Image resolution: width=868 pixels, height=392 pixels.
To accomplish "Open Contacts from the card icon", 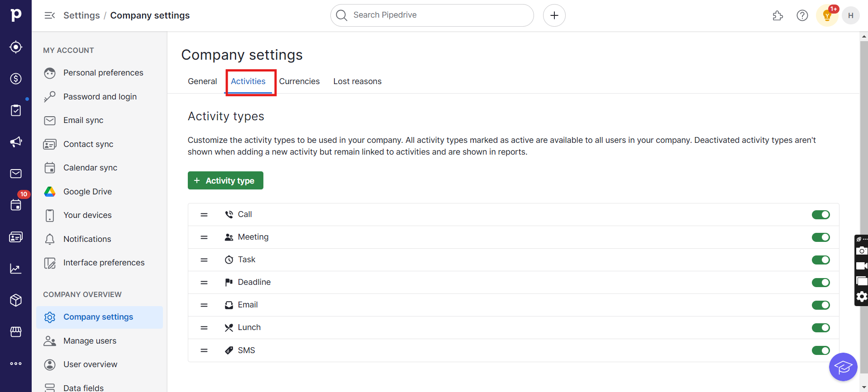I will [x=16, y=237].
